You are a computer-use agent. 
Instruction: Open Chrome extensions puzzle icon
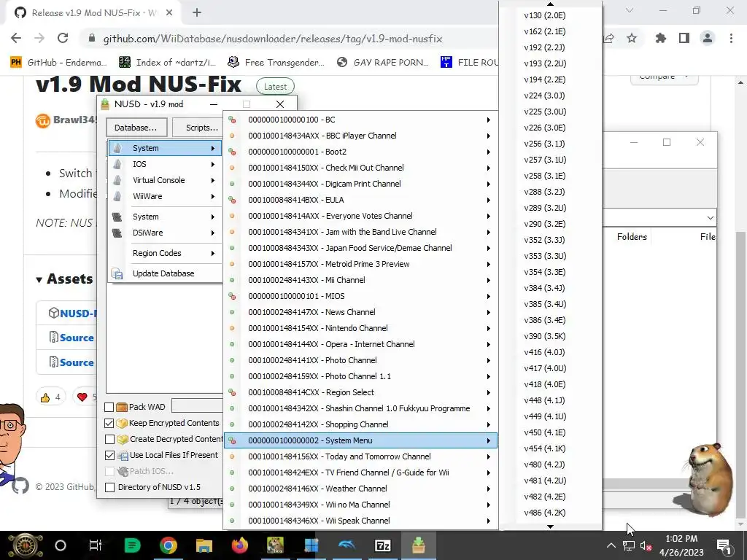(661, 38)
